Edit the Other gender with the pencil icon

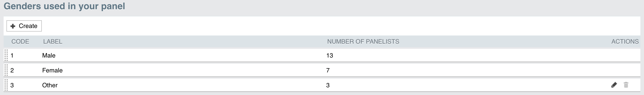pos(614,85)
